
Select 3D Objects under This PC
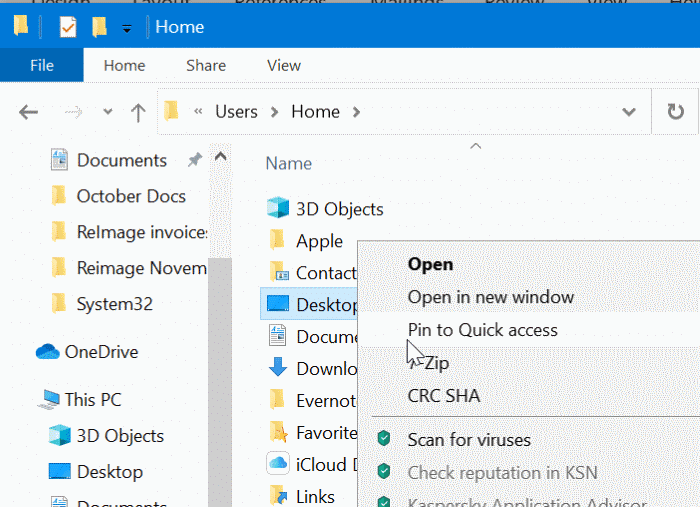120,436
